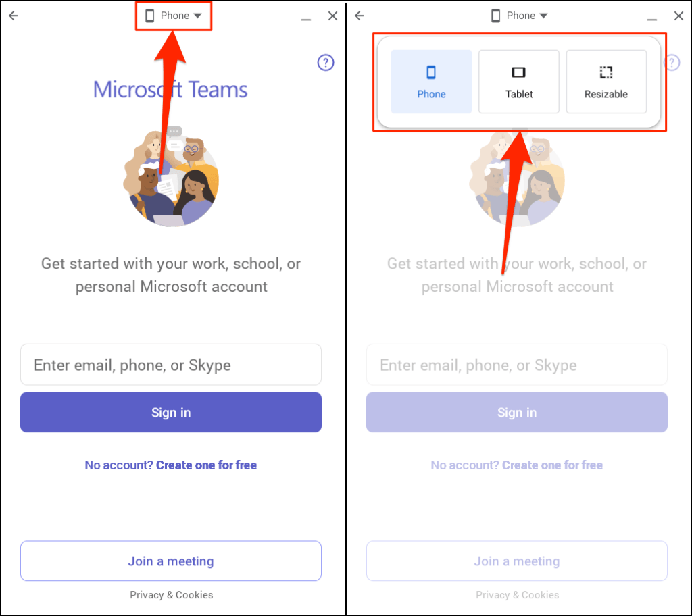Image resolution: width=692 pixels, height=616 pixels.
Task: Open Privacy & Cookies link in left window
Action: pyautogui.click(x=171, y=595)
